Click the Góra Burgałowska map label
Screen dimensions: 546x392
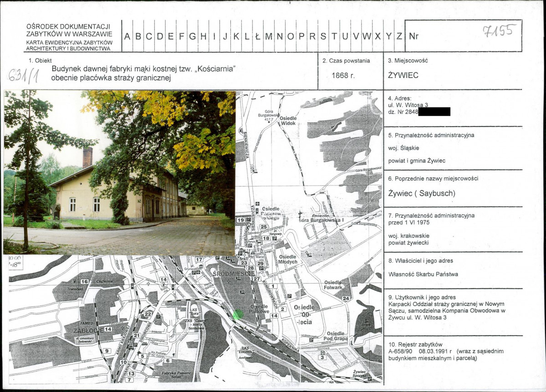point(269,115)
